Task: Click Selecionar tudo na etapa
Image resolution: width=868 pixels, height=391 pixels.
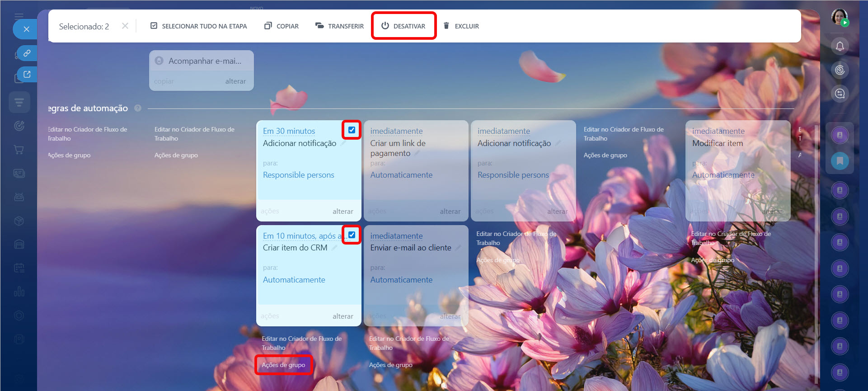Action: [x=198, y=26]
